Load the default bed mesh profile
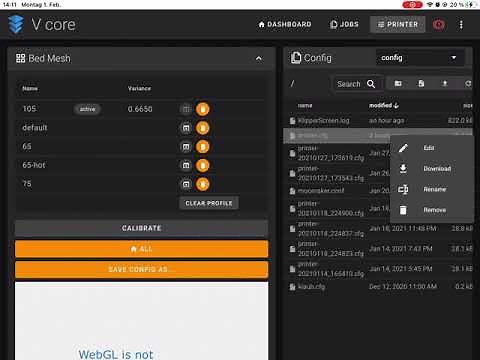Screen dimensions: 480x360 point(186,128)
